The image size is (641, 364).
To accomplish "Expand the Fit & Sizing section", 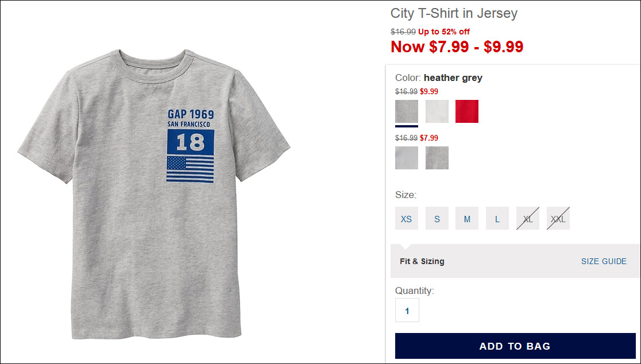I will [x=422, y=261].
